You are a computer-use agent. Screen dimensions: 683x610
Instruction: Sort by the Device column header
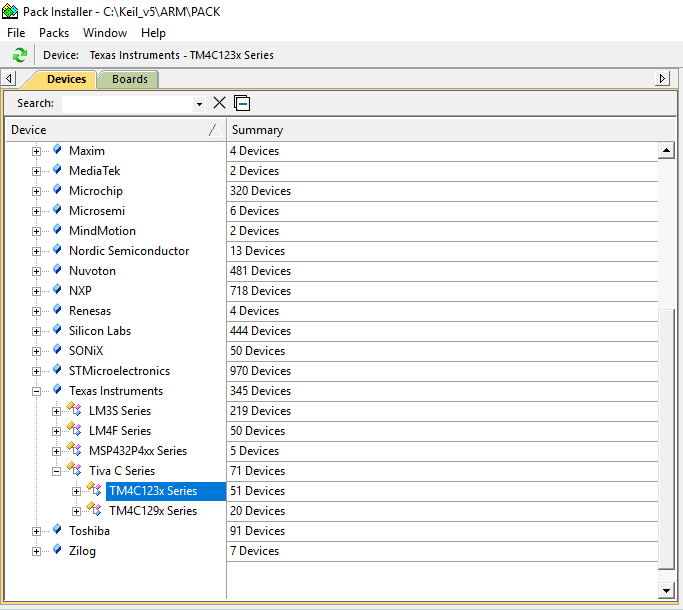click(x=116, y=130)
